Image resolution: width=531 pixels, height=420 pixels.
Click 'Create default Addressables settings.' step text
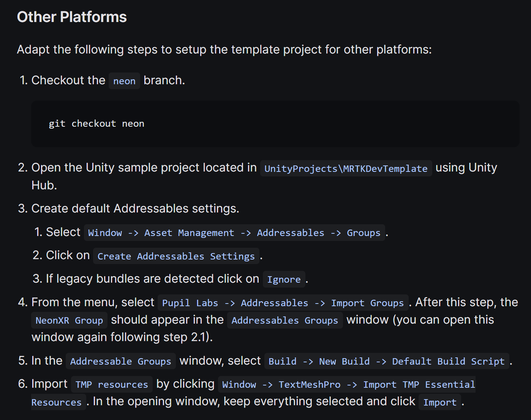pyautogui.click(x=135, y=209)
